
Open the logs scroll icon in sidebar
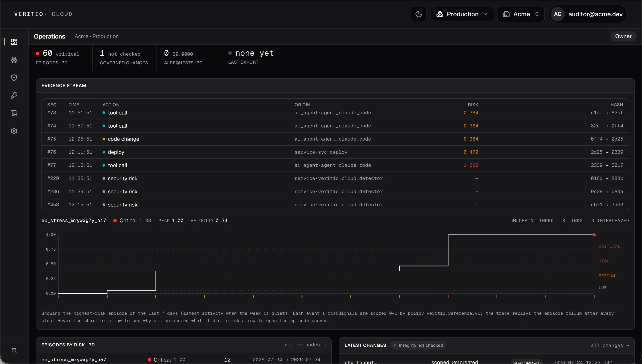14,113
